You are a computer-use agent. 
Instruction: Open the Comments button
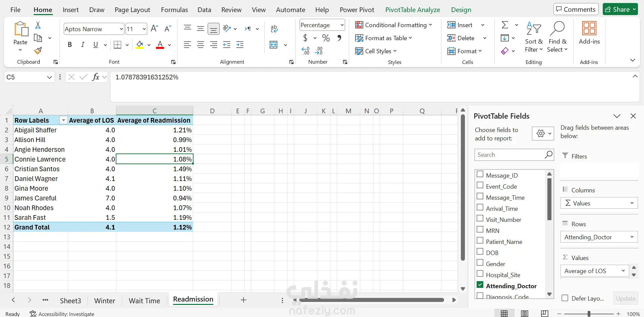pos(576,9)
